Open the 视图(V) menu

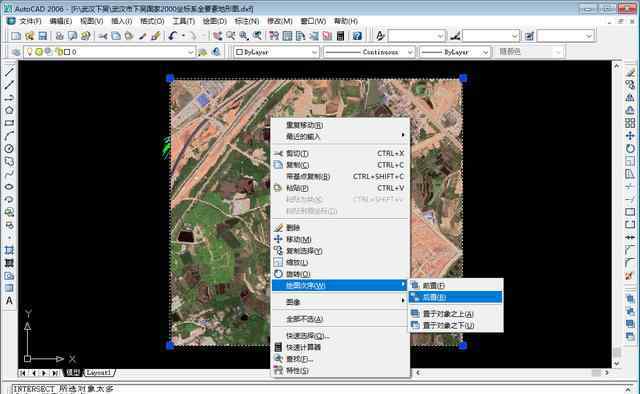tap(91, 21)
